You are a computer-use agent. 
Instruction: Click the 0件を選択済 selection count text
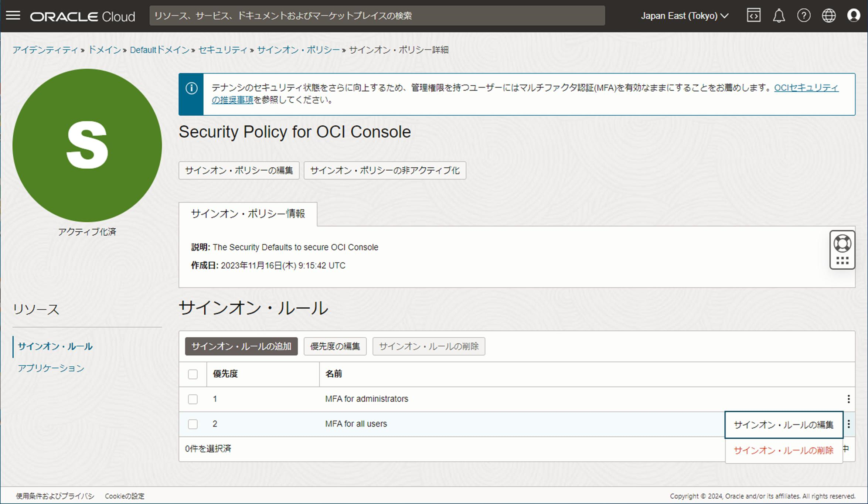coord(208,449)
